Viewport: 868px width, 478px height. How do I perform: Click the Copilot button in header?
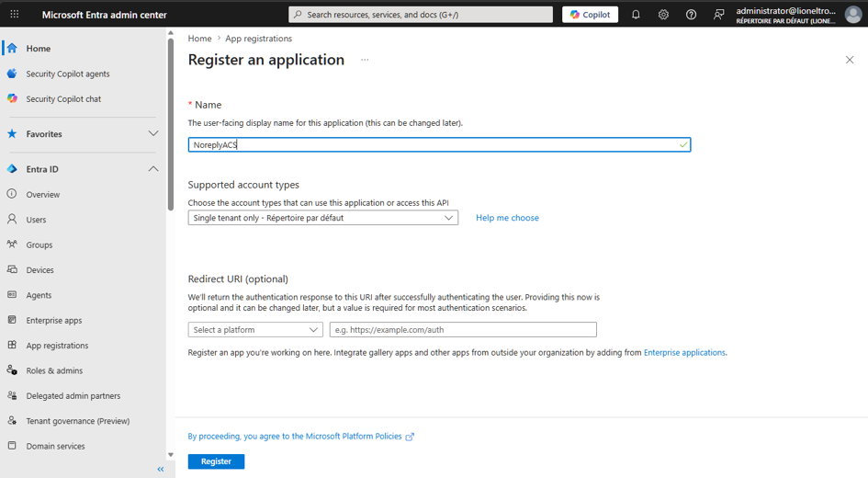point(590,15)
